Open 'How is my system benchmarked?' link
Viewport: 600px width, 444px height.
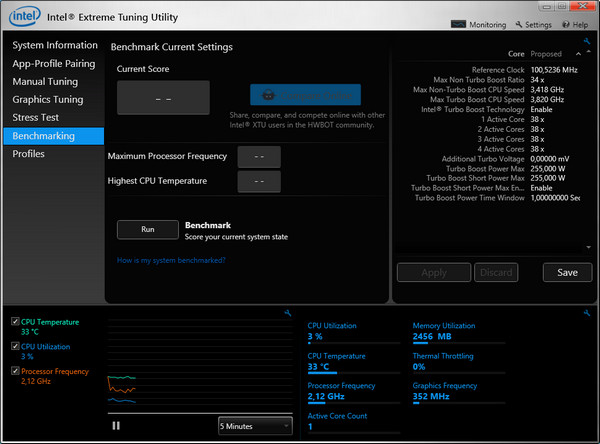pyautogui.click(x=170, y=260)
